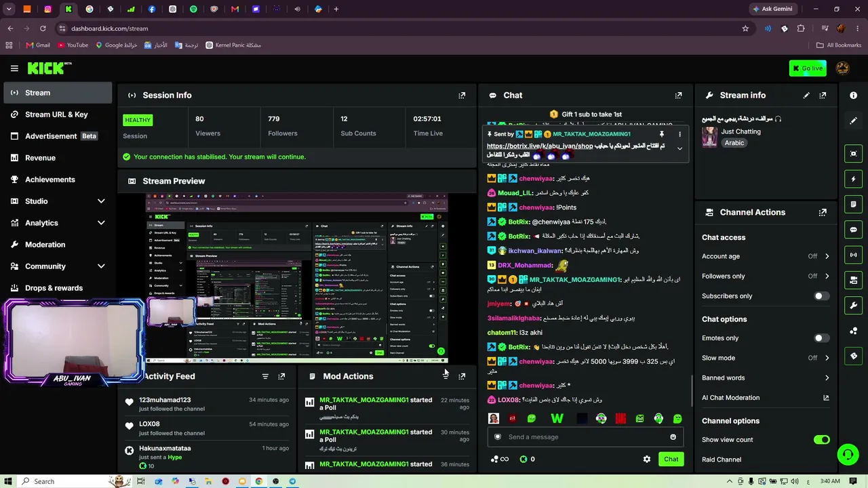Click the note page icon in right sidebar
Screen dimensions: 868x488
click(853, 204)
